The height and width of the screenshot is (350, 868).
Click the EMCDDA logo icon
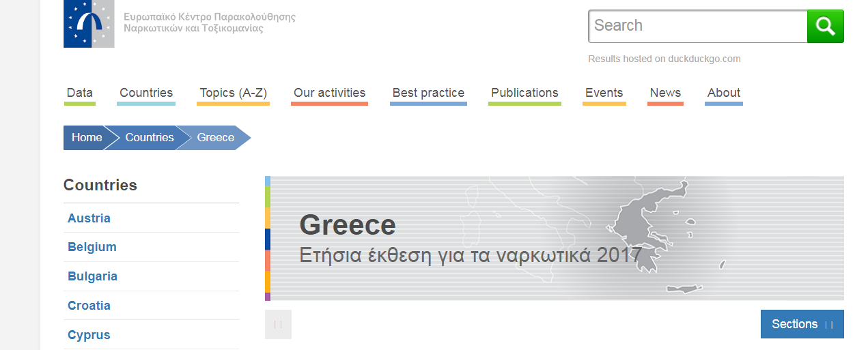(89, 24)
